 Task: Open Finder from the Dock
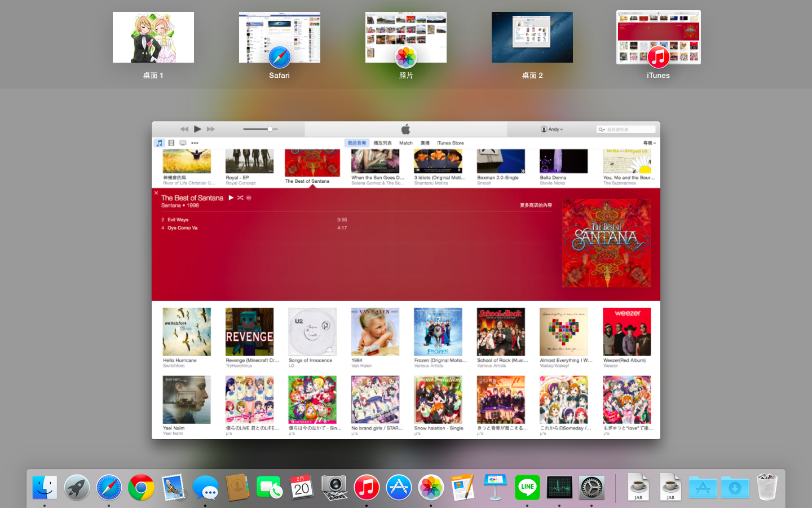tap(45, 488)
